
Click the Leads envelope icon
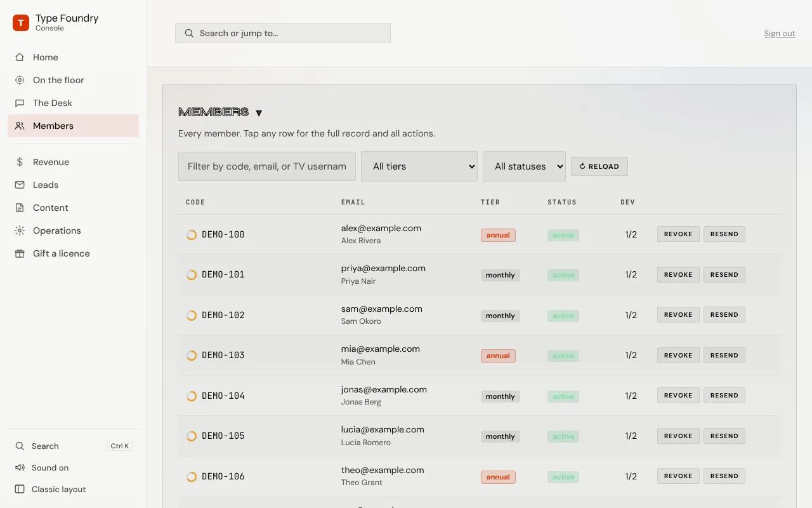pos(20,185)
